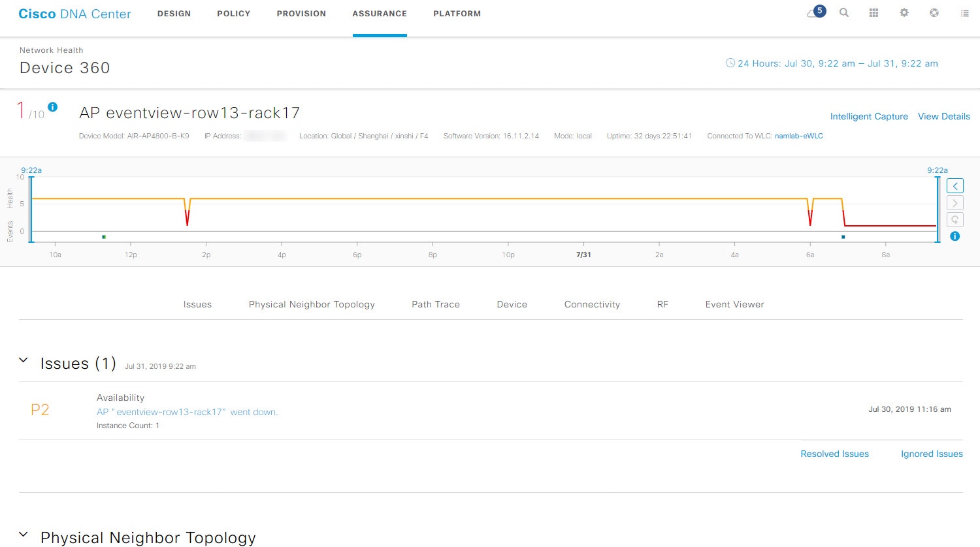The image size is (980, 547).
Task: Open the namlab-eWLC controller link
Action: pos(799,136)
